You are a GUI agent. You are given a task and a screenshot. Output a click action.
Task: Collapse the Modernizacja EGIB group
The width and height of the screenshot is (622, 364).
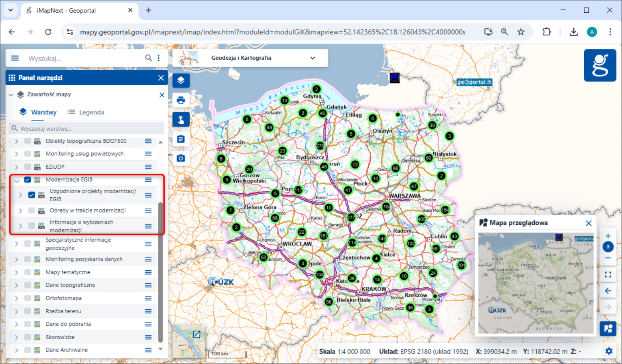click(x=16, y=180)
